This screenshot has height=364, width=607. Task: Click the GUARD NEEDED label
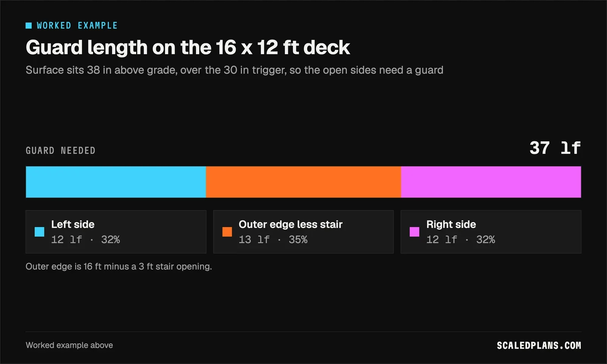pos(61,151)
